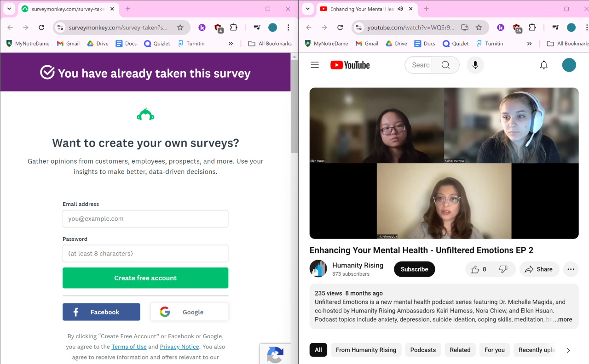Dislike the Enhancing Your Mental Health video

click(x=503, y=269)
